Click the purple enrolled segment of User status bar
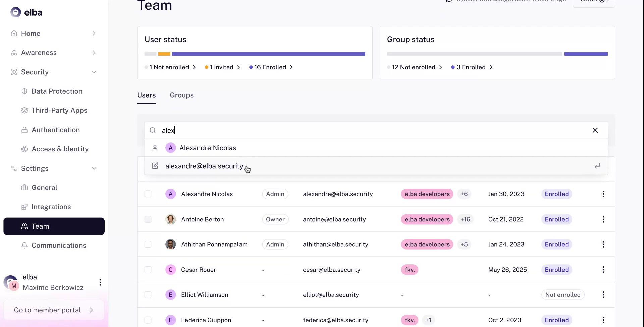Image resolution: width=644 pixels, height=327 pixels. point(268,54)
